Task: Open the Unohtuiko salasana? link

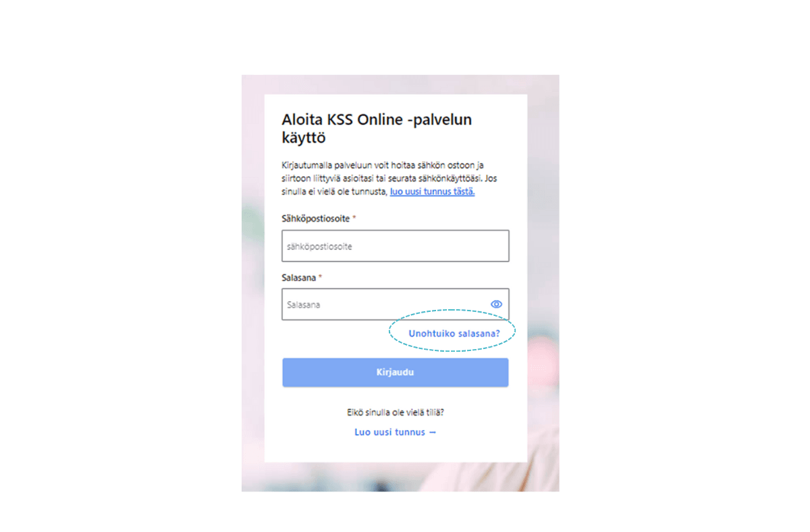Action: (454, 334)
